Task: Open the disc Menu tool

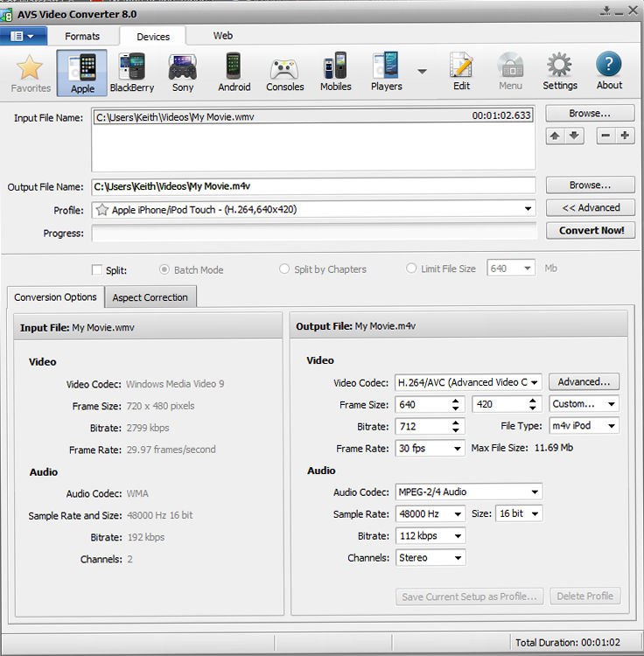Action: (x=510, y=72)
